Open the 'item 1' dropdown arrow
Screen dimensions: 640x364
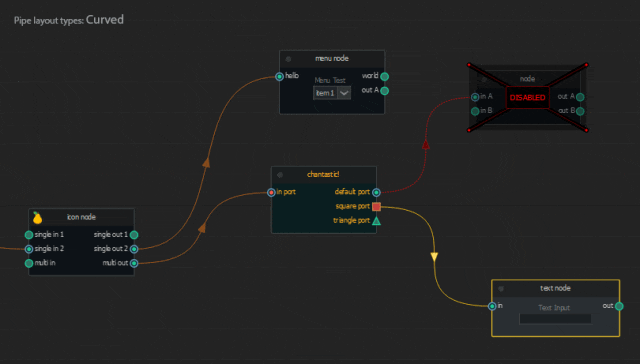point(344,93)
